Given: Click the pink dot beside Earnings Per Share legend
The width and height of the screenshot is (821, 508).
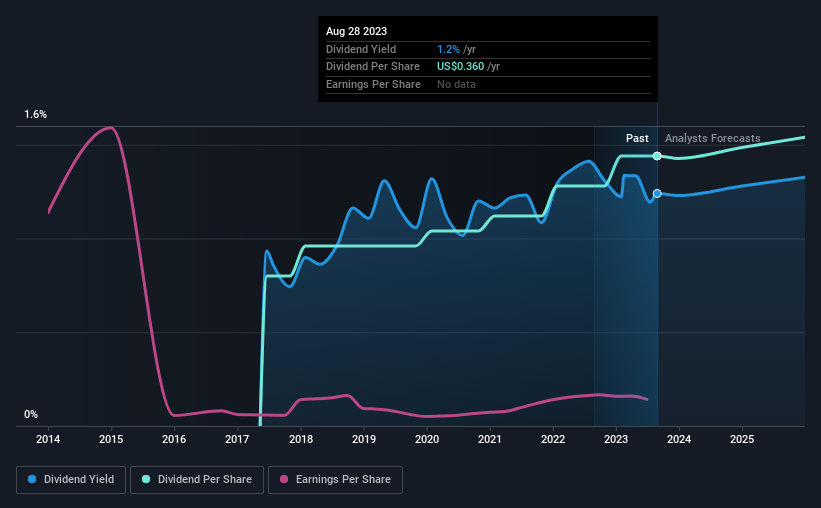Looking at the screenshot, I should [x=284, y=480].
